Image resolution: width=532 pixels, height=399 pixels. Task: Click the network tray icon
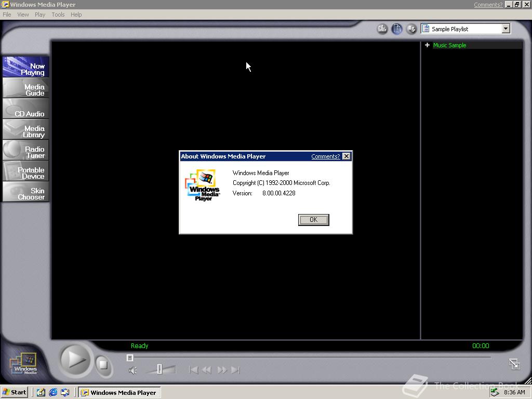(x=495, y=393)
